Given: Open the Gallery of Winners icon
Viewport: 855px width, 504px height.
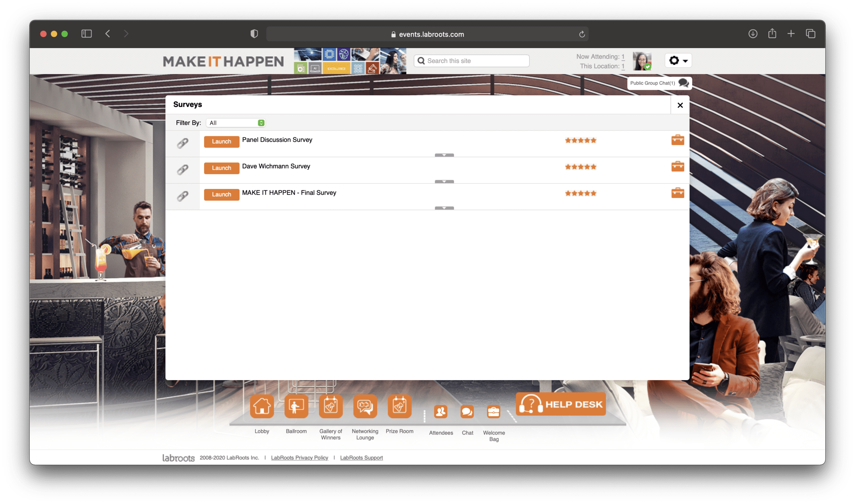Looking at the screenshot, I should (x=330, y=406).
